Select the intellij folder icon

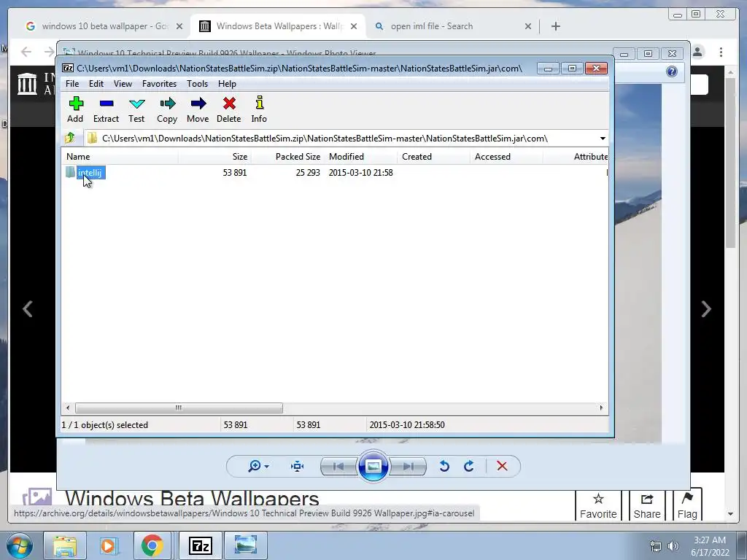click(x=71, y=172)
